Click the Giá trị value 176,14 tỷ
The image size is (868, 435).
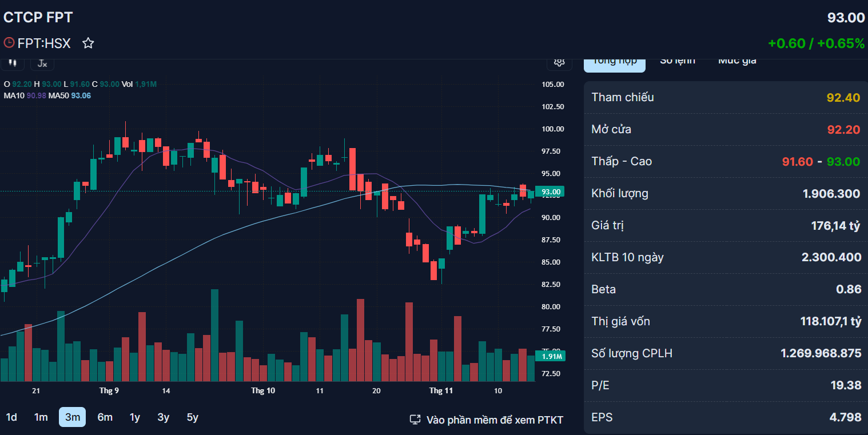click(x=836, y=226)
